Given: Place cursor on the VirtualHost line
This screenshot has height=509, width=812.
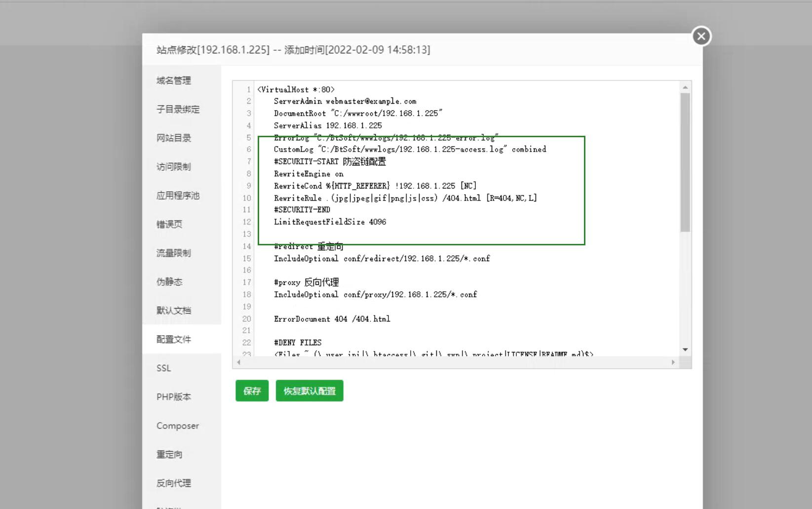Looking at the screenshot, I should [296, 89].
